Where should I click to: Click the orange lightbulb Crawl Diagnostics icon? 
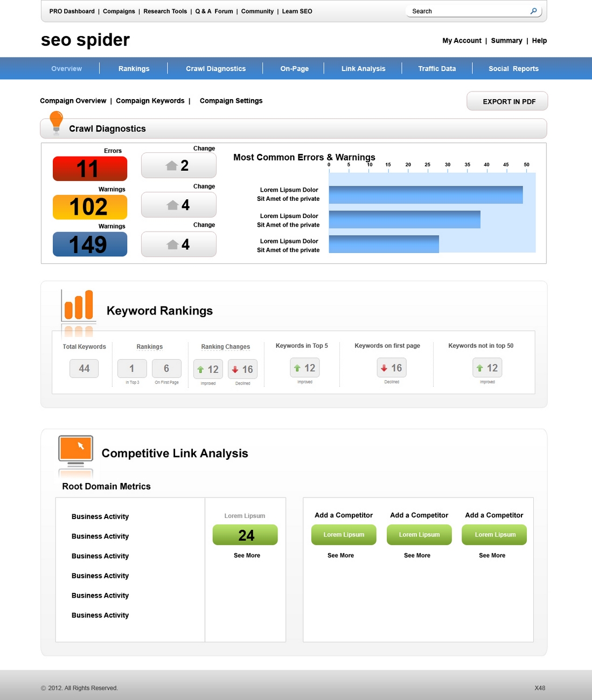point(56,123)
